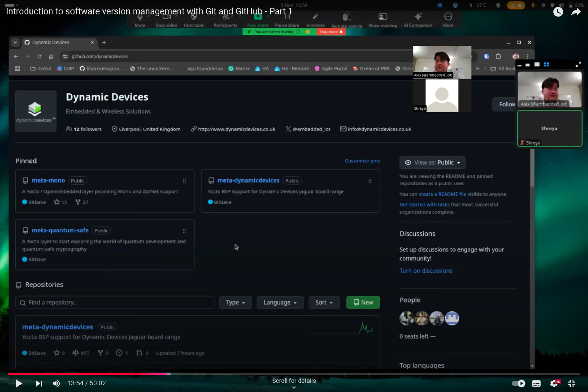
Task: Open the browser apps grid icon
Action: (17, 69)
